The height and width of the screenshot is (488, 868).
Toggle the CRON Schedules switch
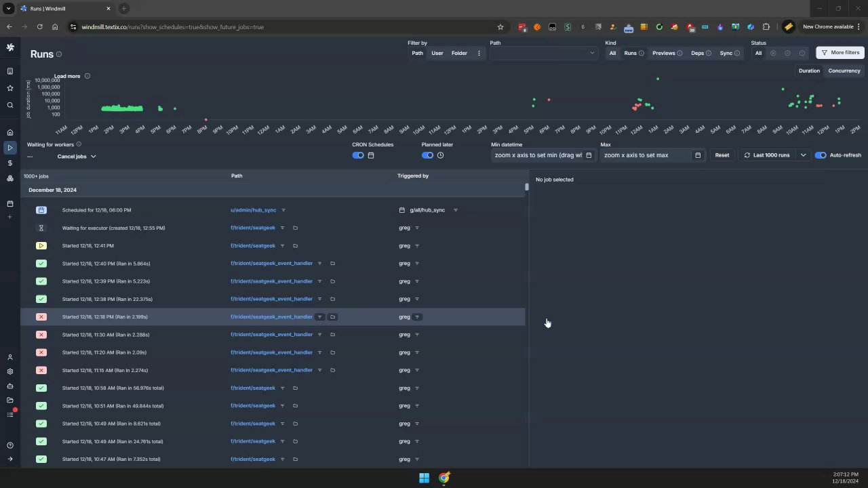click(358, 155)
